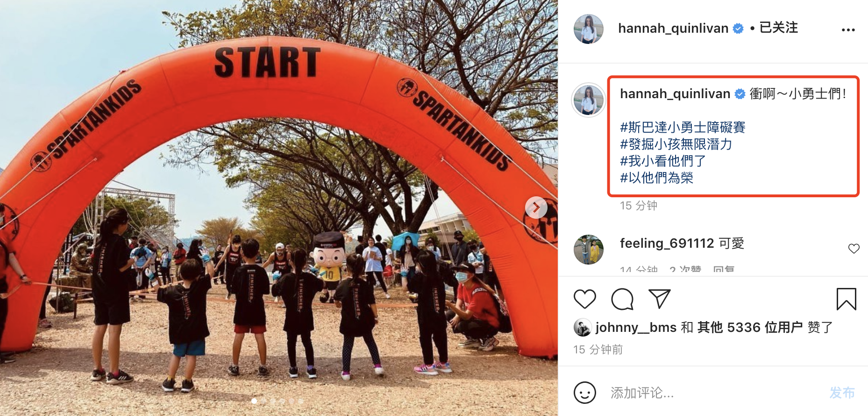The image size is (868, 416).
Task: Toggle the 已关注 following button
Action: pos(778,28)
